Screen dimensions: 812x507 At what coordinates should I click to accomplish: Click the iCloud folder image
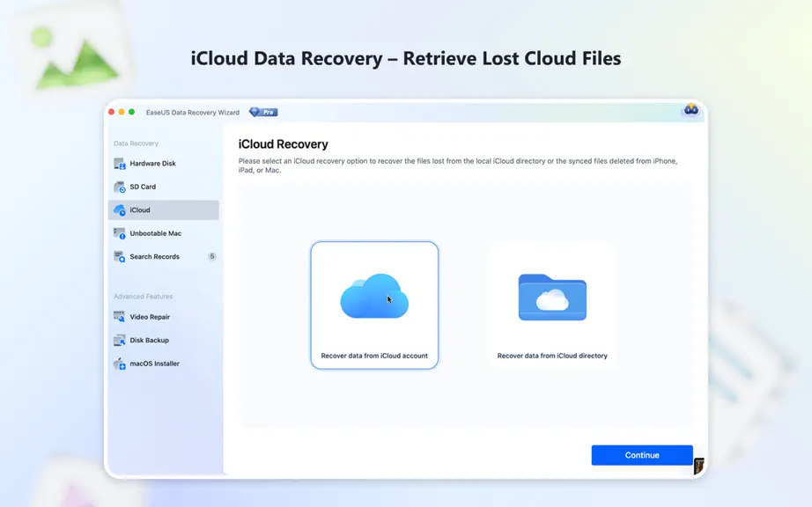[x=552, y=297]
